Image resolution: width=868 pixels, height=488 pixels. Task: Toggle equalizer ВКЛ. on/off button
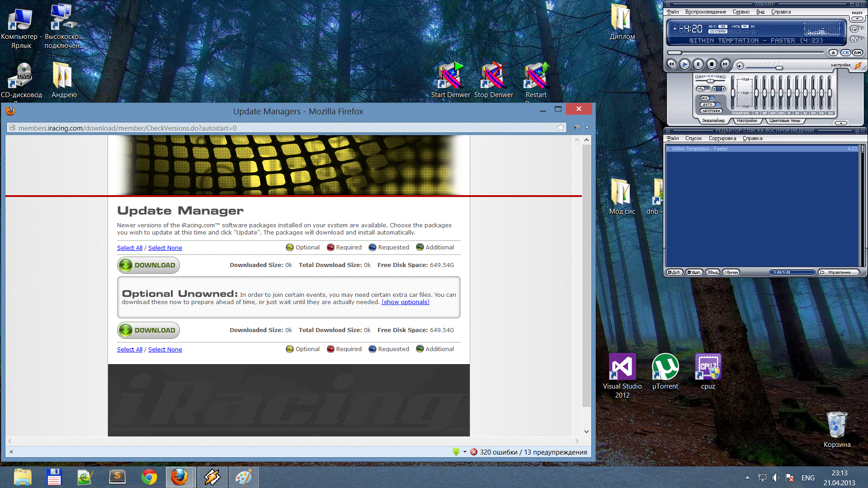(704, 98)
